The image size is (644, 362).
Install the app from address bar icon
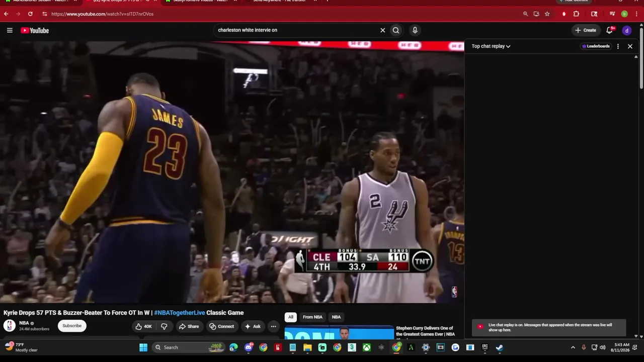[536, 14]
